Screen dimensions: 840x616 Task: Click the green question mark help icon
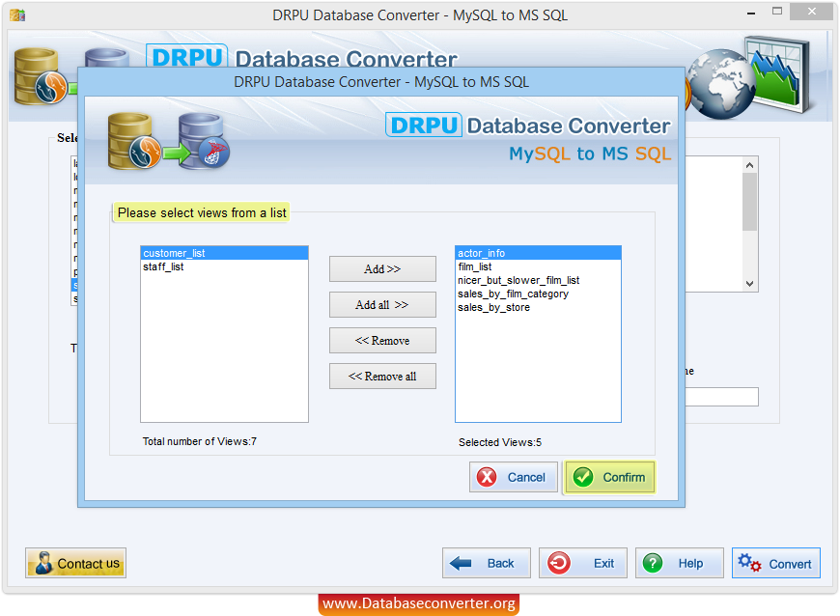click(x=653, y=563)
